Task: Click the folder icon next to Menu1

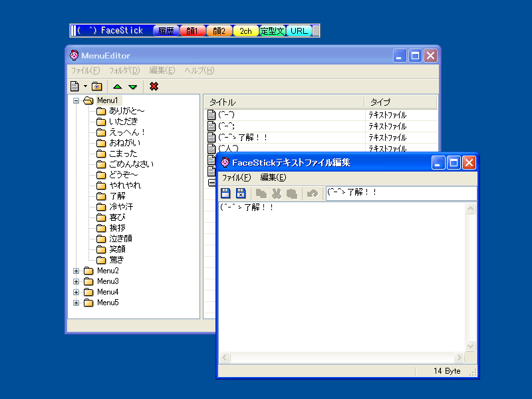Action: [88, 100]
